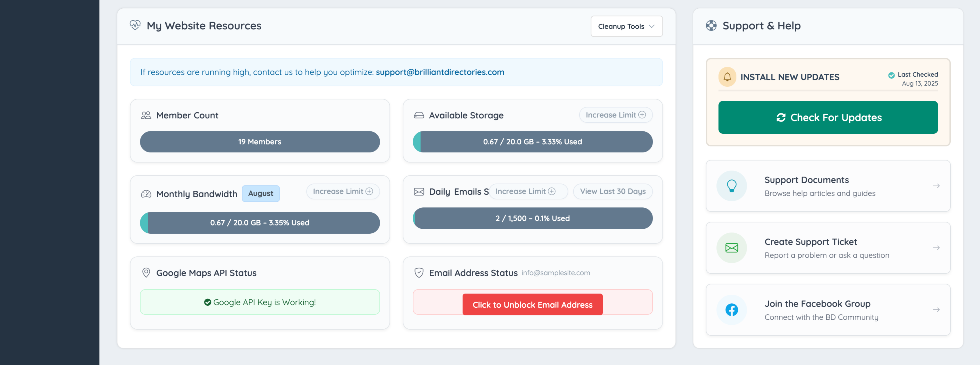Click Increase Limit for Monthly Bandwidth
The image size is (980, 365).
point(342,192)
